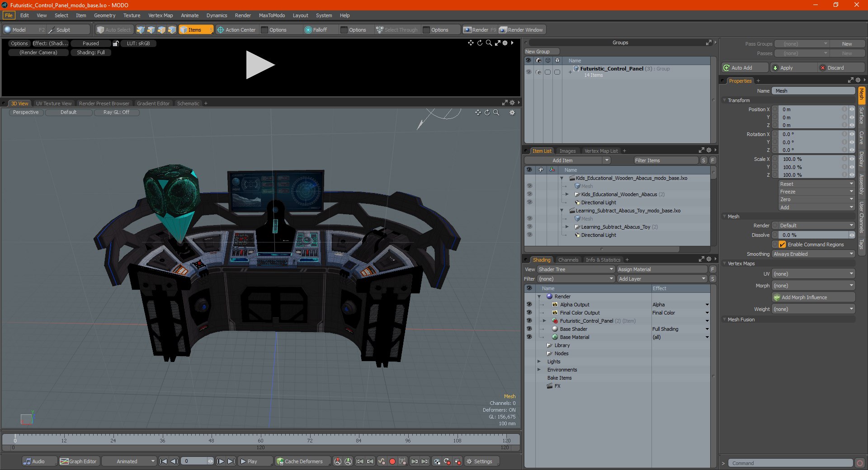Switch to Schematic tab
Screen dimensions: 868x470
point(188,103)
